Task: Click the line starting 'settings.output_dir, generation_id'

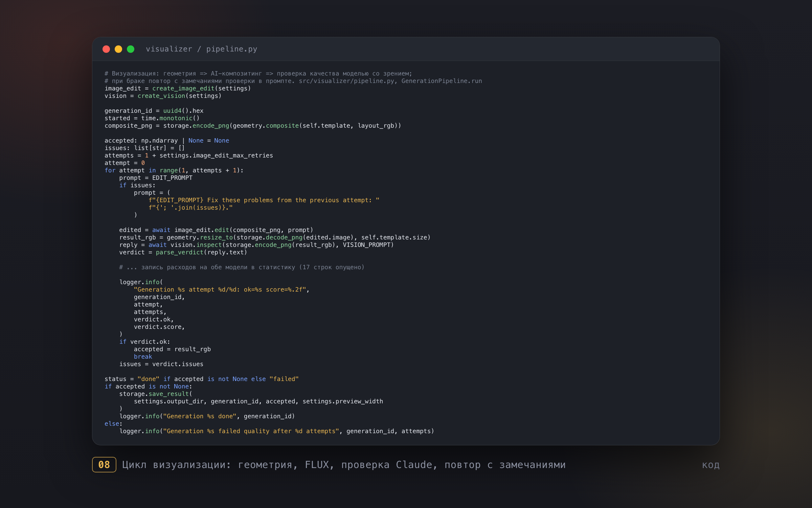Action: [258, 401]
